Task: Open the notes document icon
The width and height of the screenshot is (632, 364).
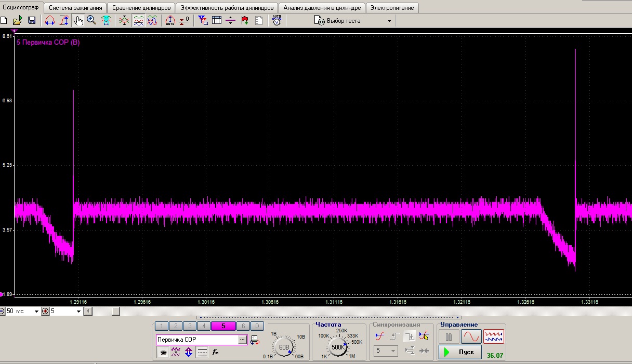Action: pyautogui.click(x=258, y=21)
